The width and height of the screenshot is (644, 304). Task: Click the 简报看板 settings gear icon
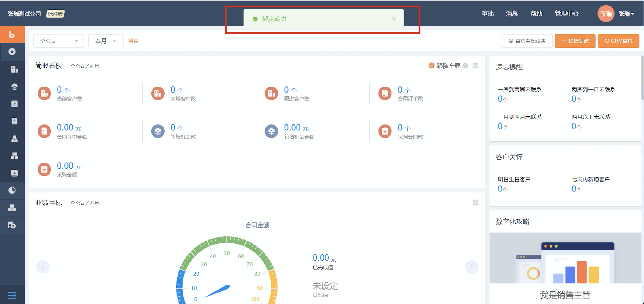475,66
